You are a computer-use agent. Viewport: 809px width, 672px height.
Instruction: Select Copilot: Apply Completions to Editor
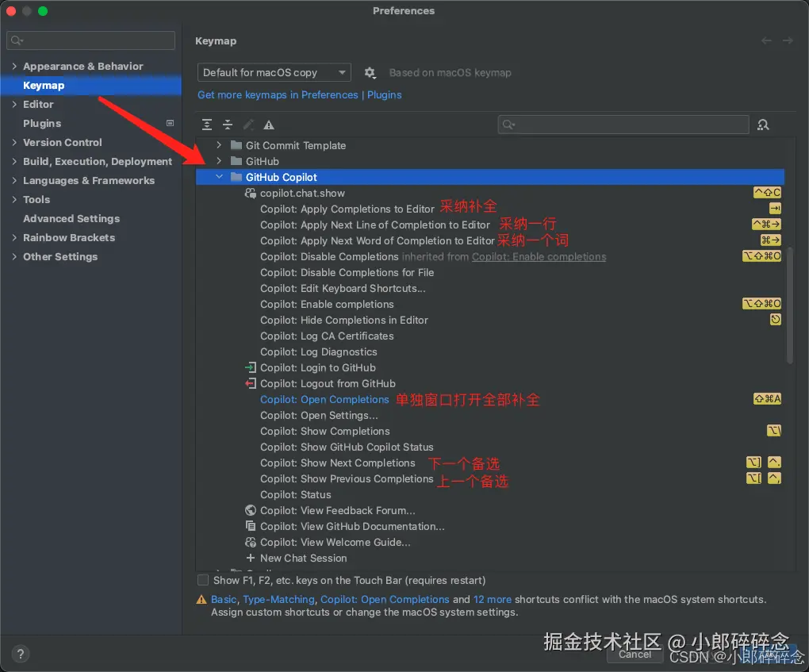point(490,209)
